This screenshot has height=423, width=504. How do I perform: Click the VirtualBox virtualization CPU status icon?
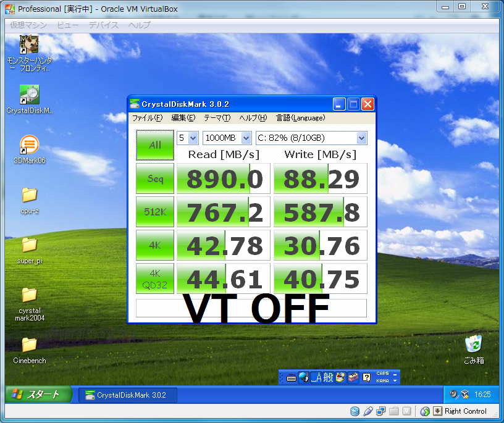click(406, 411)
